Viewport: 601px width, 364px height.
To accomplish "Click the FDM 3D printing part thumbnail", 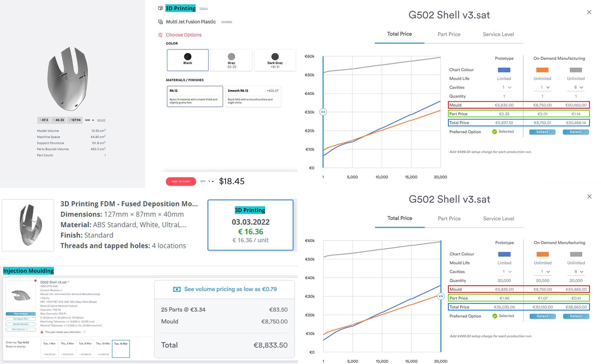I will click(x=28, y=225).
